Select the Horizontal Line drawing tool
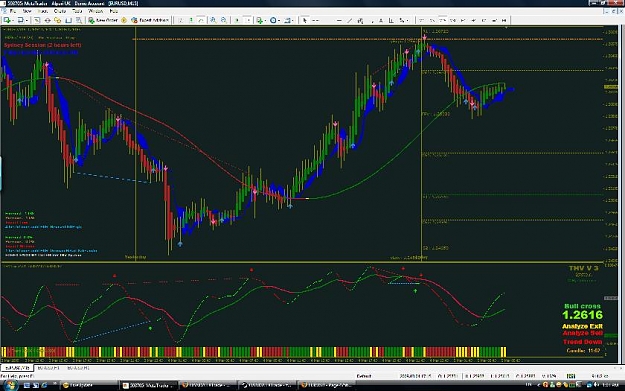The height and width of the screenshot is (391, 625). 339,20
